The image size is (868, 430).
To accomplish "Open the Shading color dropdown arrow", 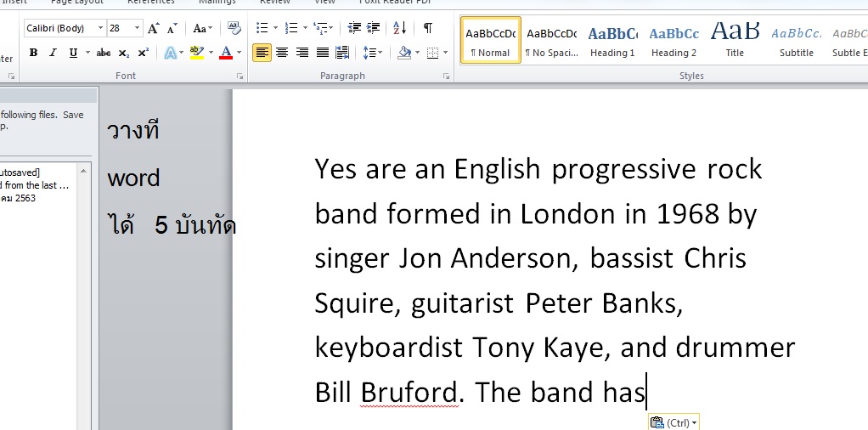I will (417, 53).
